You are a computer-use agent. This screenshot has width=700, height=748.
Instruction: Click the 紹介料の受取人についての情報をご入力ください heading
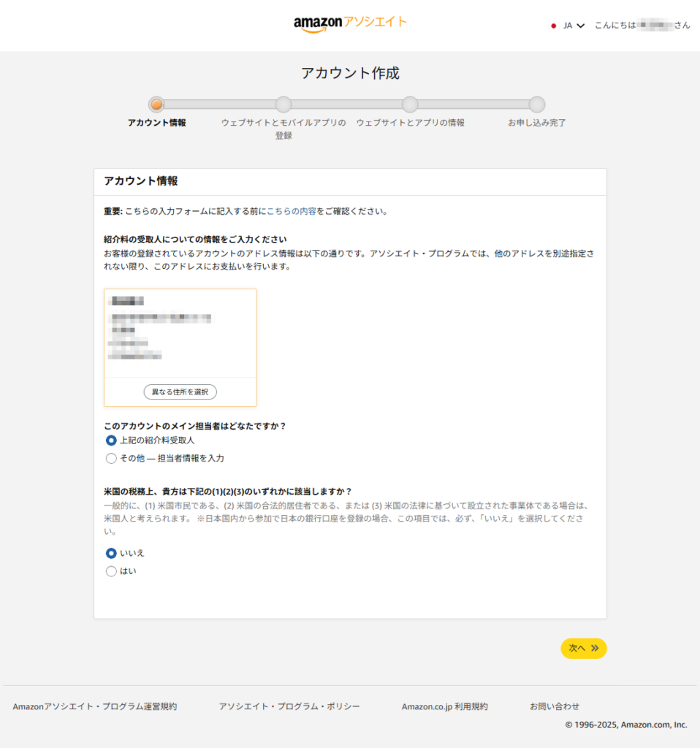(x=195, y=240)
